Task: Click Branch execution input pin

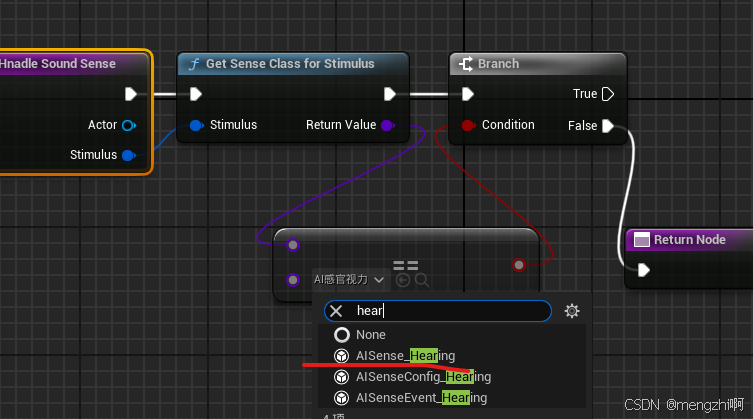Action: (x=468, y=94)
